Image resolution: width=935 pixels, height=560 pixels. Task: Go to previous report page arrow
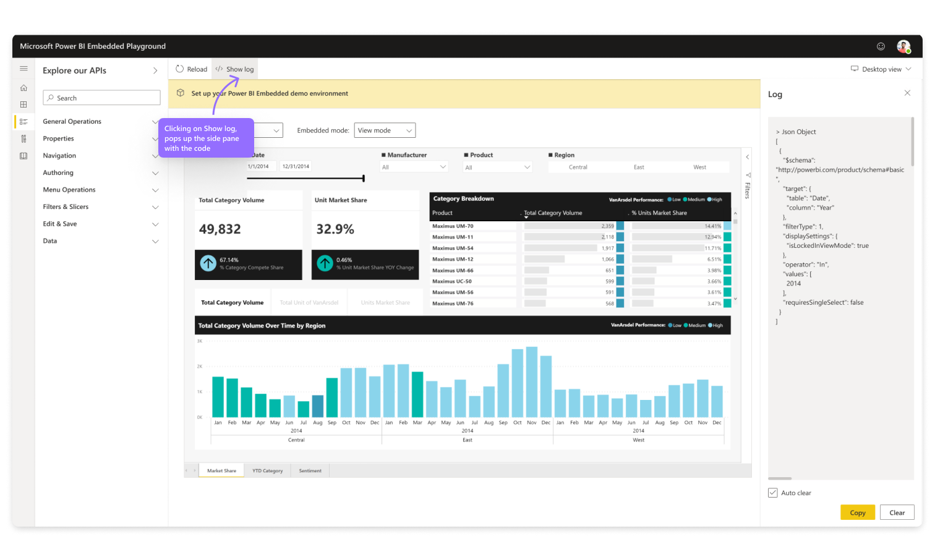[x=186, y=470]
